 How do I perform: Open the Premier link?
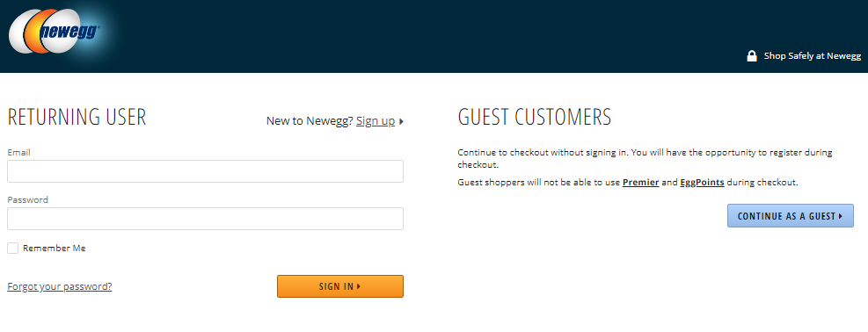(640, 183)
